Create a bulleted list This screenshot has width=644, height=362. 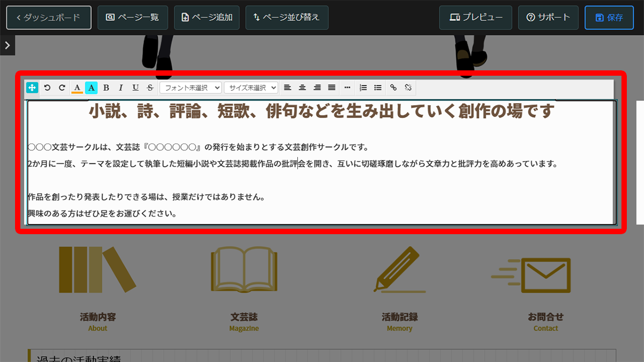(x=378, y=88)
